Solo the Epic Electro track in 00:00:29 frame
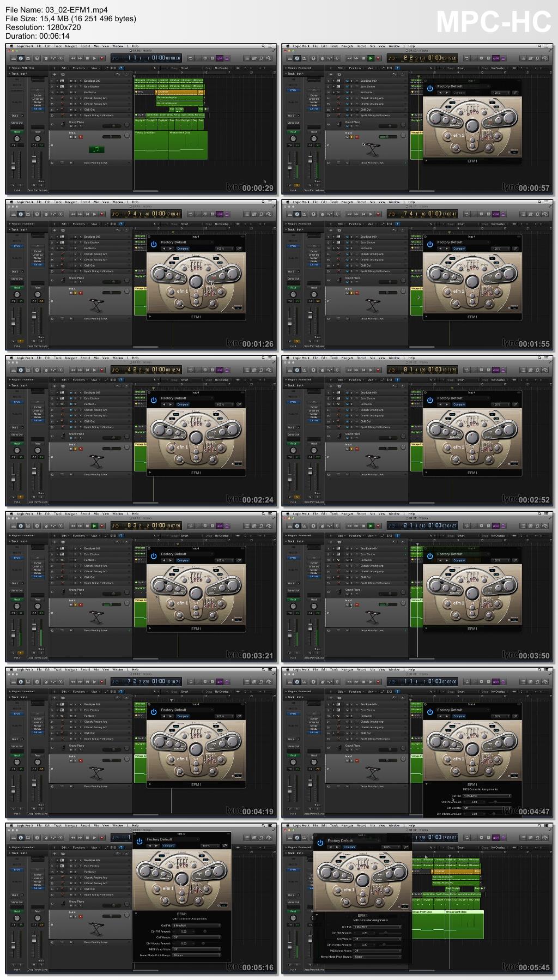 click(75, 87)
